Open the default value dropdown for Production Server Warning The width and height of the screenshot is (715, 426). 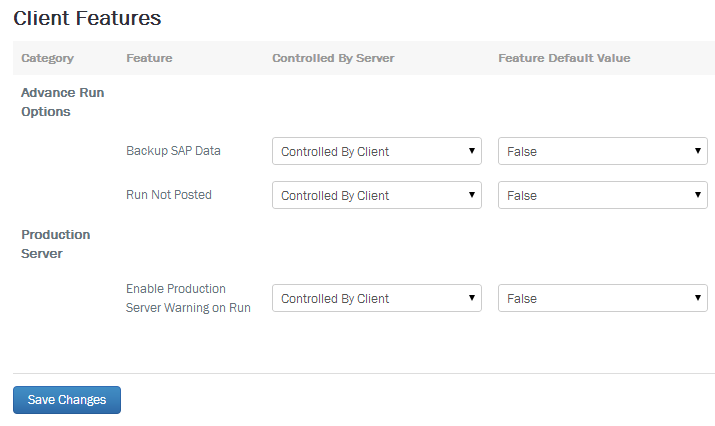tap(602, 298)
